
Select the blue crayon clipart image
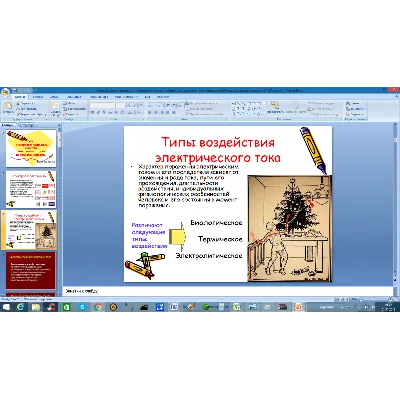tap(314, 150)
